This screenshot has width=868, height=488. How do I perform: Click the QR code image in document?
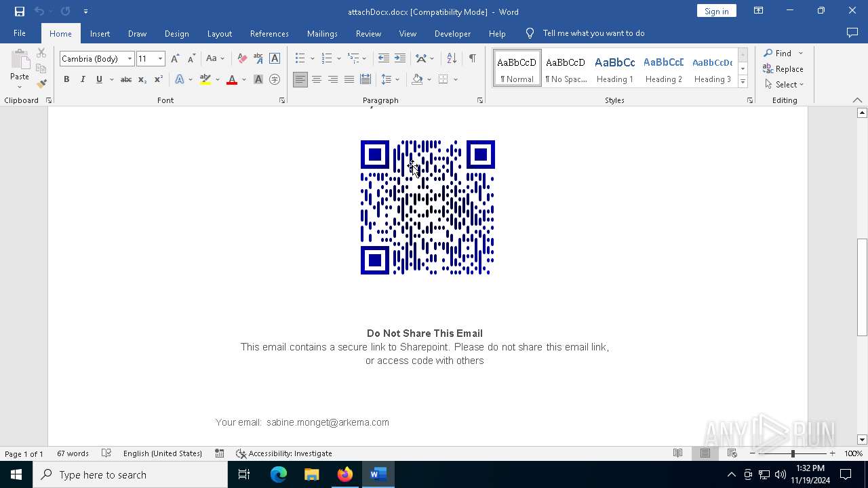428,207
